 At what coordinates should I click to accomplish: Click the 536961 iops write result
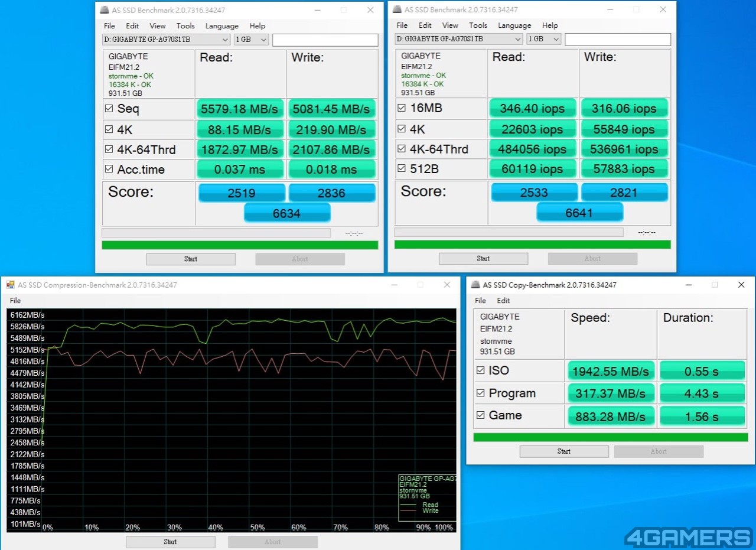point(624,149)
